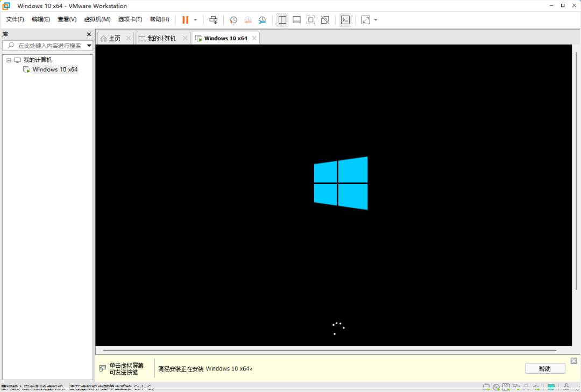The width and height of the screenshot is (581, 392).
Task: Open the pause button dropdown arrow
Action: [195, 20]
